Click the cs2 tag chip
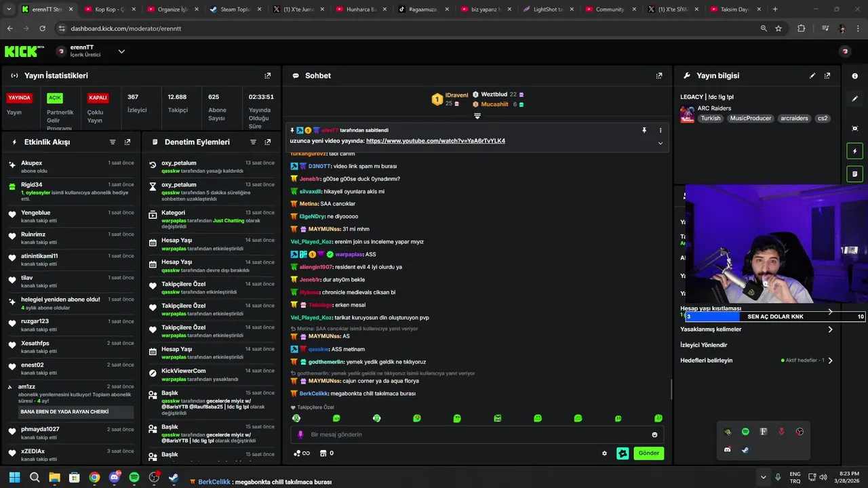The image size is (868, 488). [x=823, y=119]
